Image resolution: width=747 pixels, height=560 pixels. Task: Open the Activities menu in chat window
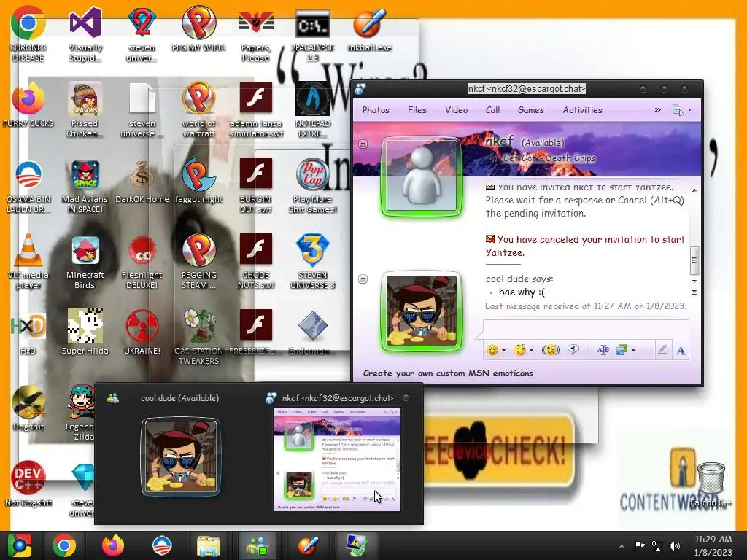tap(582, 110)
